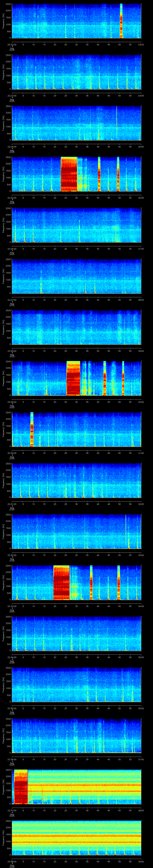153x868 pixels.
Task: Click the 22:33:00 start time label
Action: click(x=12, y=606)
